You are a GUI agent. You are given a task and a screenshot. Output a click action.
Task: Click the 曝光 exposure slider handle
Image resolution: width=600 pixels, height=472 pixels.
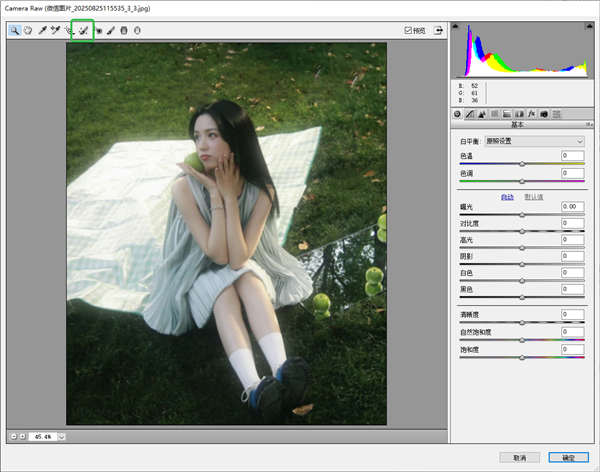[522, 215]
